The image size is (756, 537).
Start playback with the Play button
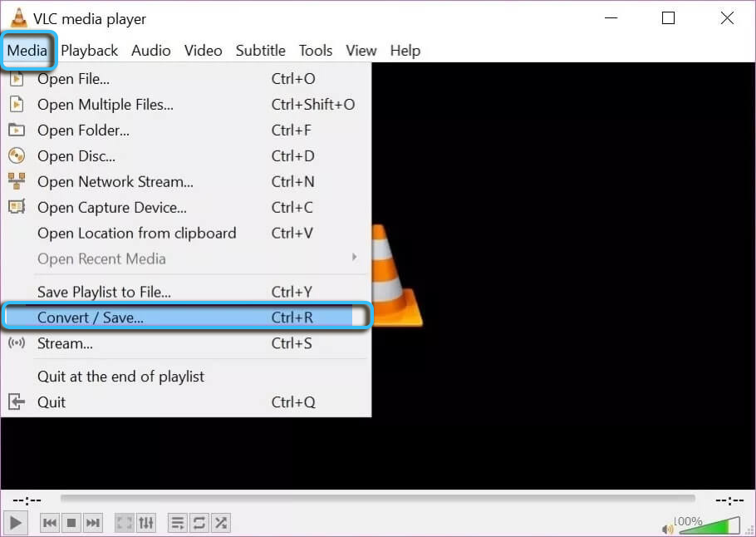click(x=15, y=523)
